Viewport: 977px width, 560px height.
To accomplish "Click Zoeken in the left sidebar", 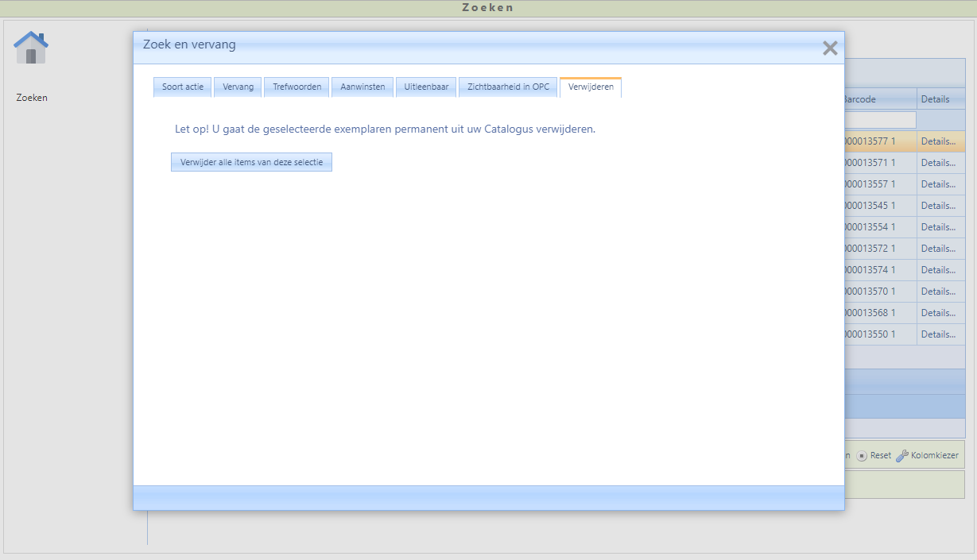I will [x=32, y=98].
